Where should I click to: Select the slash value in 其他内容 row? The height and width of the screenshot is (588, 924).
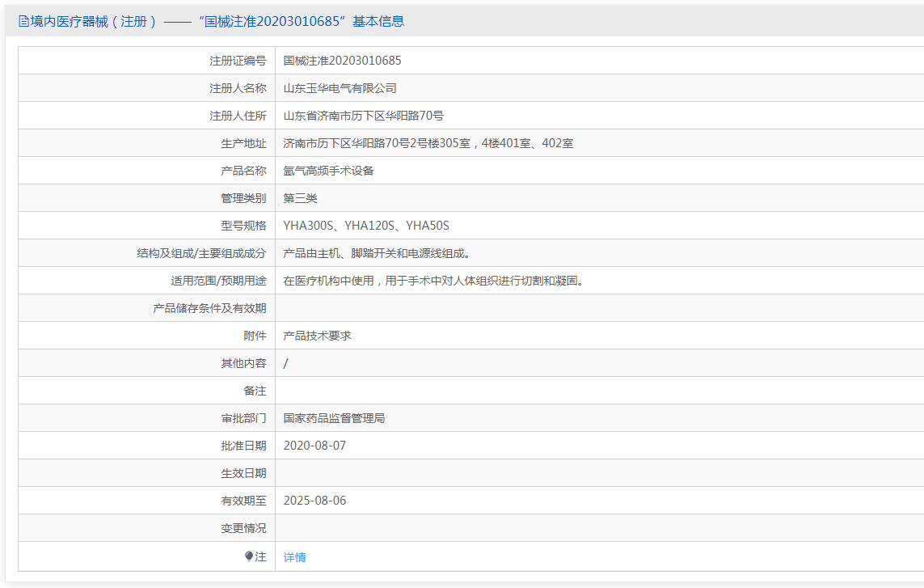pyautogui.click(x=286, y=363)
